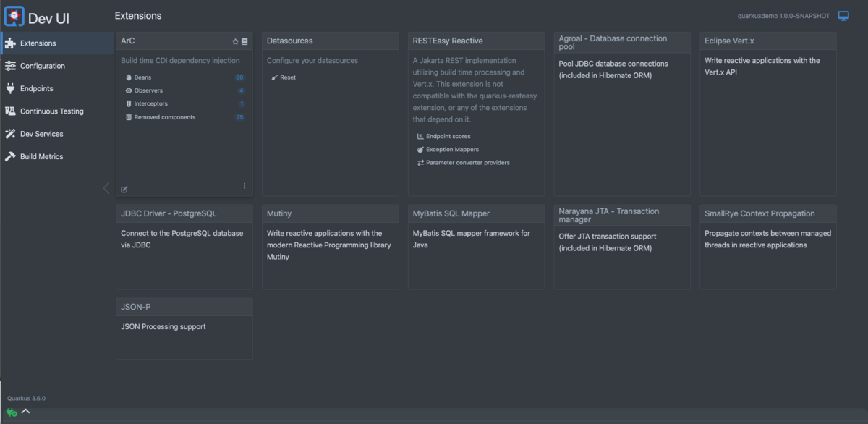Click the Observers eye icon in ArC
This screenshot has width=868, height=424.
click(129, 90)
